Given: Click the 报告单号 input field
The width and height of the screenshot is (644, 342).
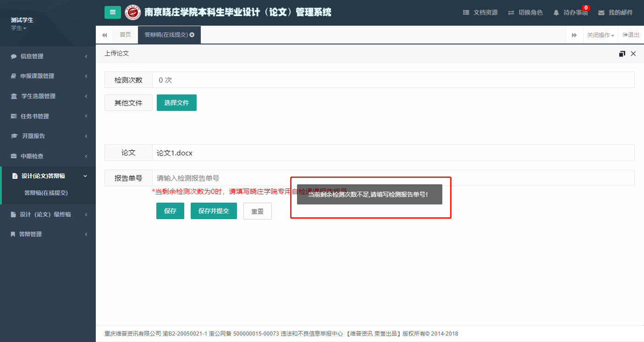Looking at the screenshot, I should (x=220, y=178).
